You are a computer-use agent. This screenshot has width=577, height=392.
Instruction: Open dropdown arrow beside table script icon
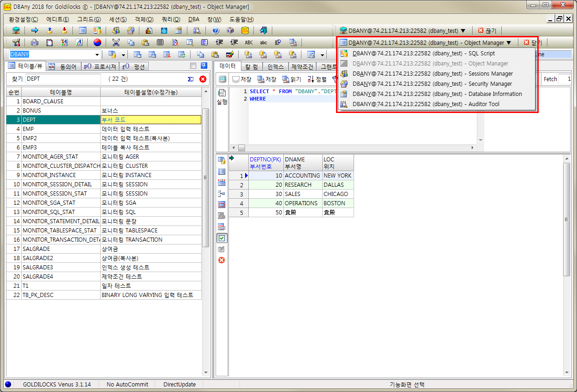(124, 54)
